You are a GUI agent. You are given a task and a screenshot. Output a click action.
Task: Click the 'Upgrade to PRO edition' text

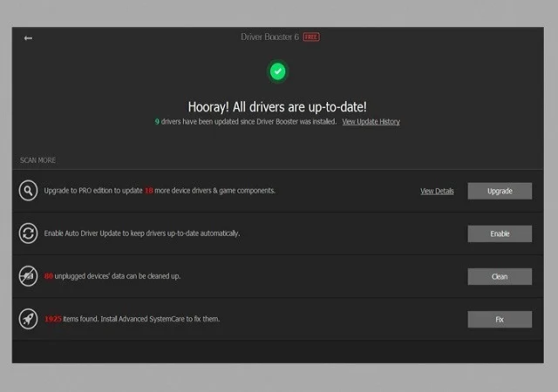click(x=160, y=191)
